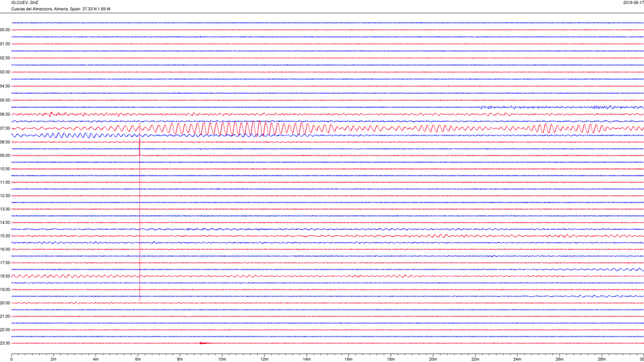Select the 13:30 time label
Image resolution: width=644 pixels, height=362 pixels.
coord(5,209)
